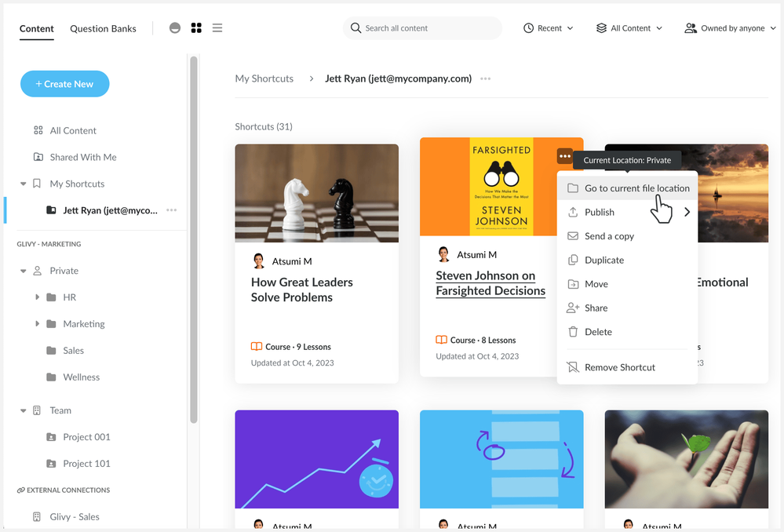Click the grid icon beside All Content in the sidebar
784x532 pixels.
pyautogui.click(x=38, y=130)
